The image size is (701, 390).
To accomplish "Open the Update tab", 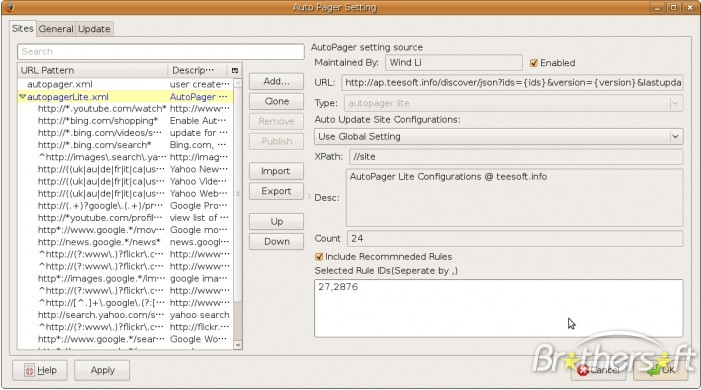I will [94, 29].
